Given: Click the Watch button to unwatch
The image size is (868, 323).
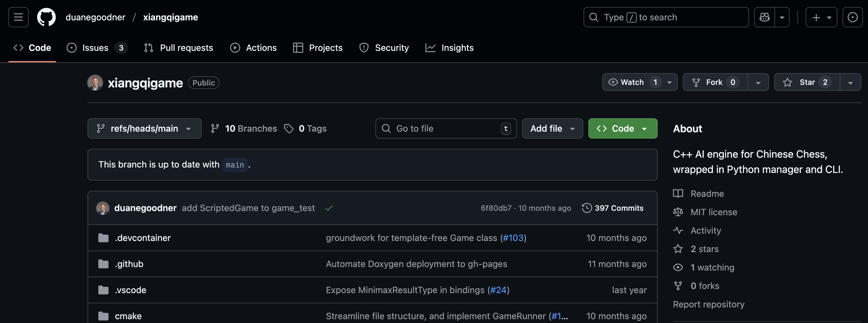Looking at the screenshot, I should point(633,82).
